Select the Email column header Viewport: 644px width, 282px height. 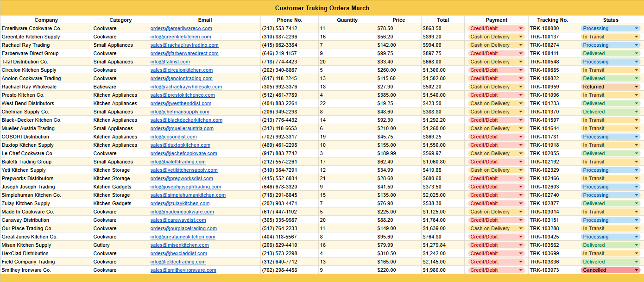click(205, 20)
